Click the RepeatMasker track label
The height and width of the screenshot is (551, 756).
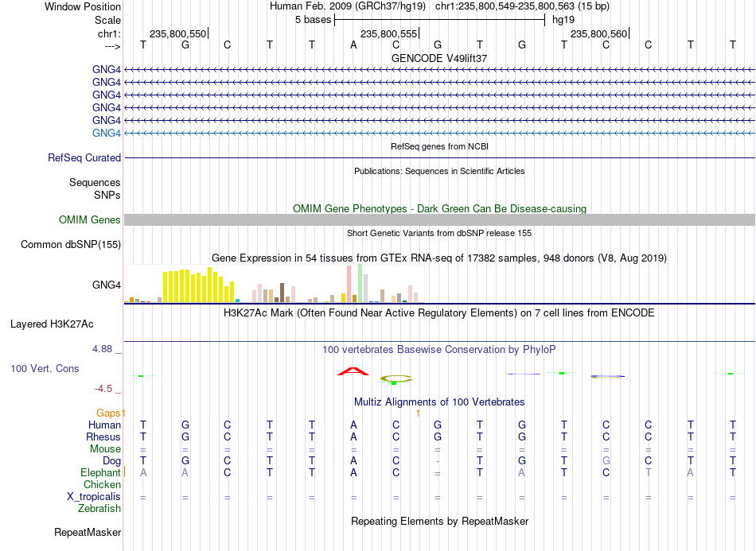[88, 532]
